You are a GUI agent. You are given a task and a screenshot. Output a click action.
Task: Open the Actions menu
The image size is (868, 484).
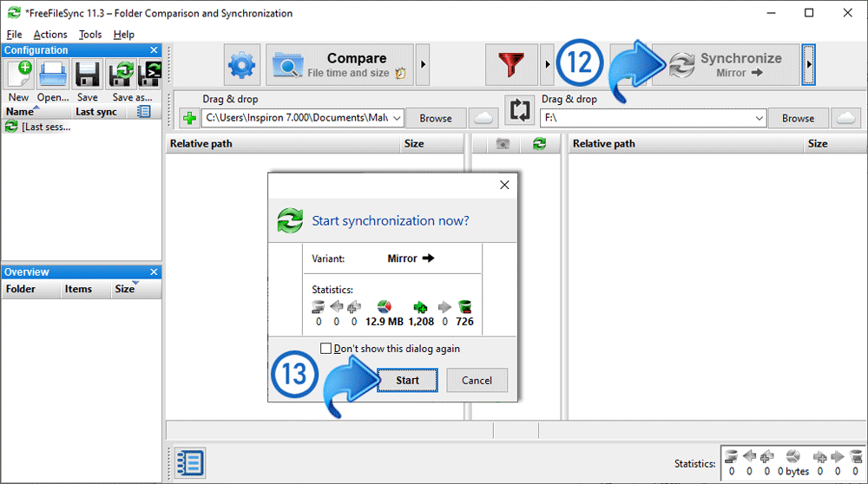(50, 35)
